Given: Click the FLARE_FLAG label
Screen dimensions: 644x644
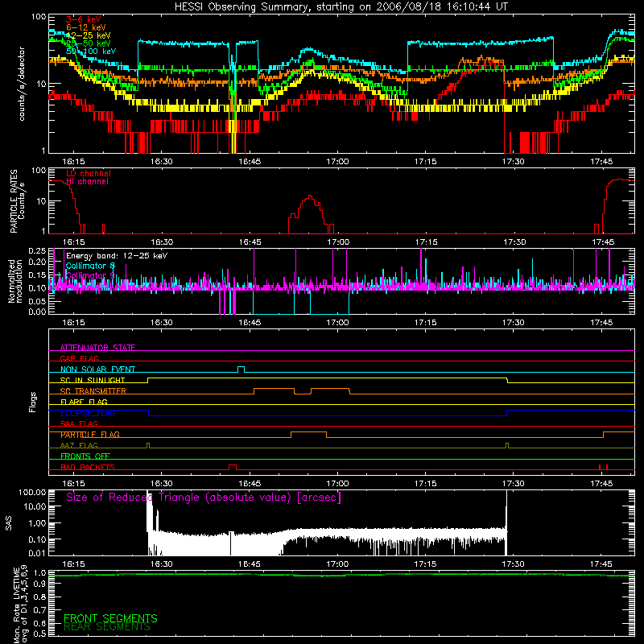Looking at the screenshot, I should (x=84, y=402).
